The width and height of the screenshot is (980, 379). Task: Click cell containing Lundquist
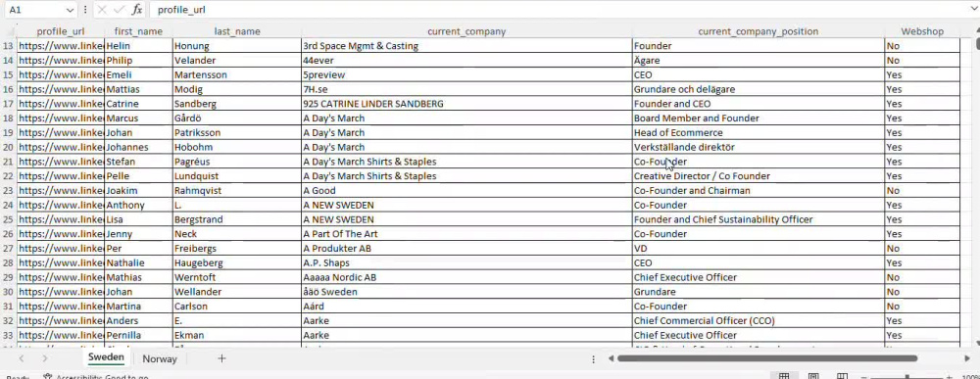pos(237,176)
